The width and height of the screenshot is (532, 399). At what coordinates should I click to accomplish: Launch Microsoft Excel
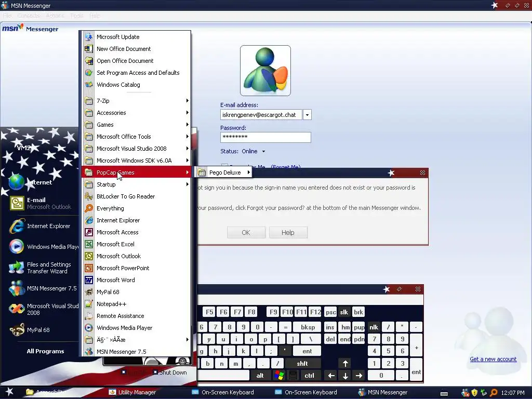coord(136,244)
